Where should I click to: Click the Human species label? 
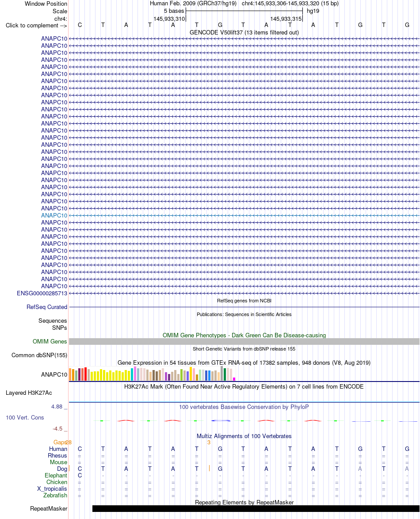(58, 449)
